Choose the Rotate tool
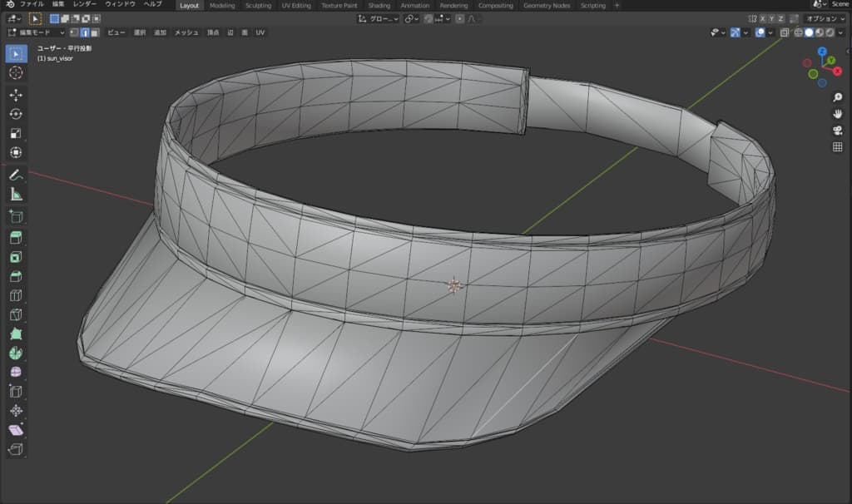Viewport: 852px width, 504px height. 16,114
